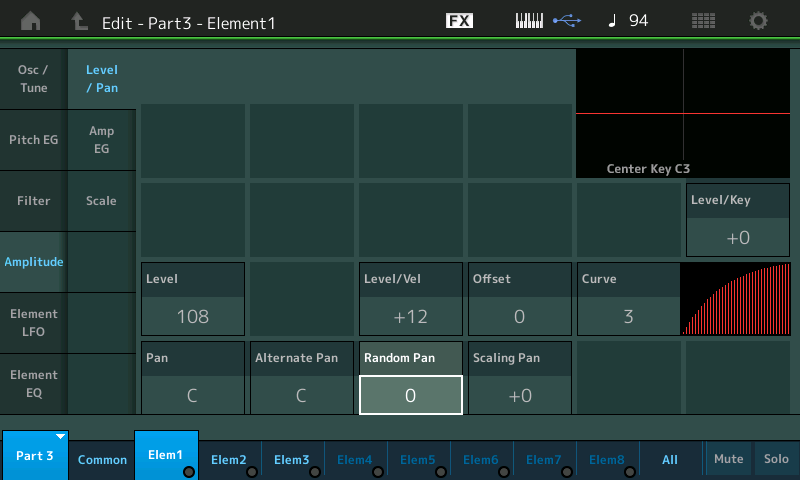This screenshot has width=800, height=480.
Task: Open the grid pattern icon
Action: coord(703,21)
